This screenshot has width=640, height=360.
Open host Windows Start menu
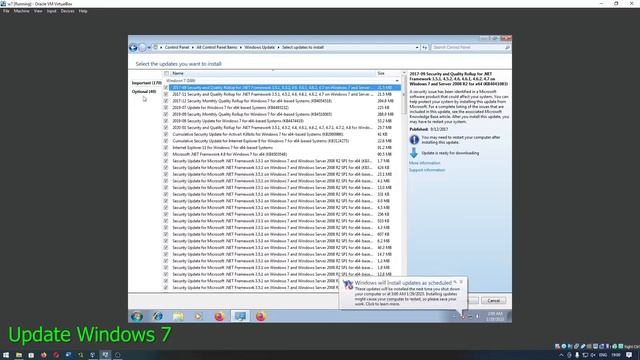pyautogui.click(x=6, y=355)
